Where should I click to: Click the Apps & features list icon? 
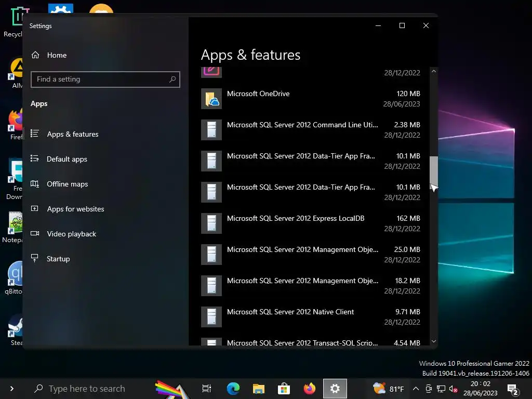(x=35, y=134)
